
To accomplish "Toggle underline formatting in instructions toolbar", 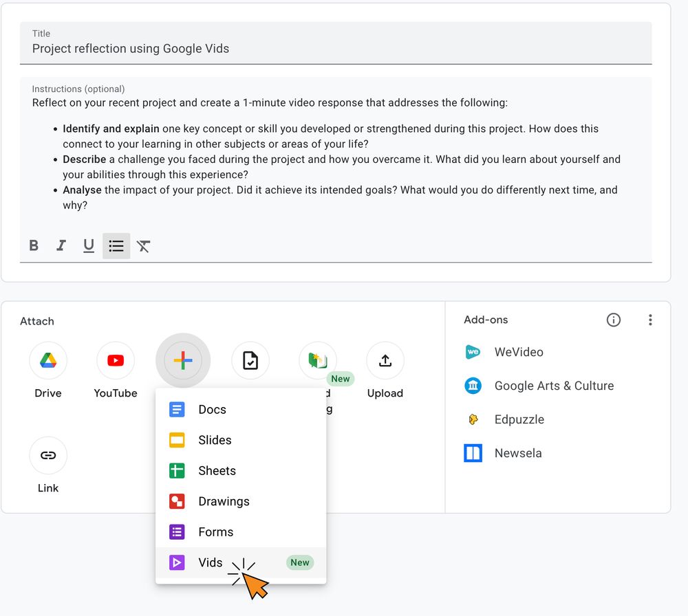I will click(x=89, y=245).
